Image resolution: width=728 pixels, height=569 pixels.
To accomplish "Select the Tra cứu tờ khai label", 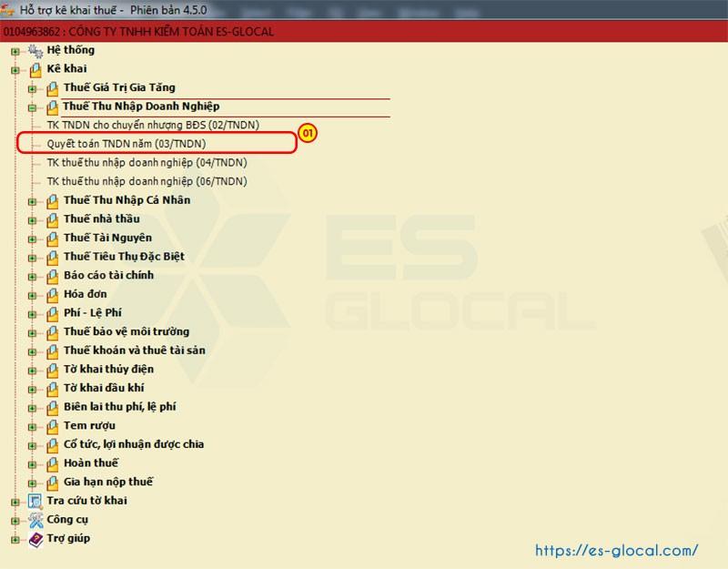I will [x=86, y=500].
